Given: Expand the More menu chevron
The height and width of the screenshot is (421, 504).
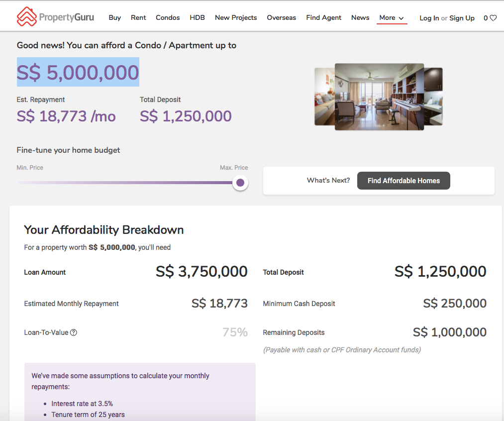Looking at the screenshot, I should click(x=401, y=18).
